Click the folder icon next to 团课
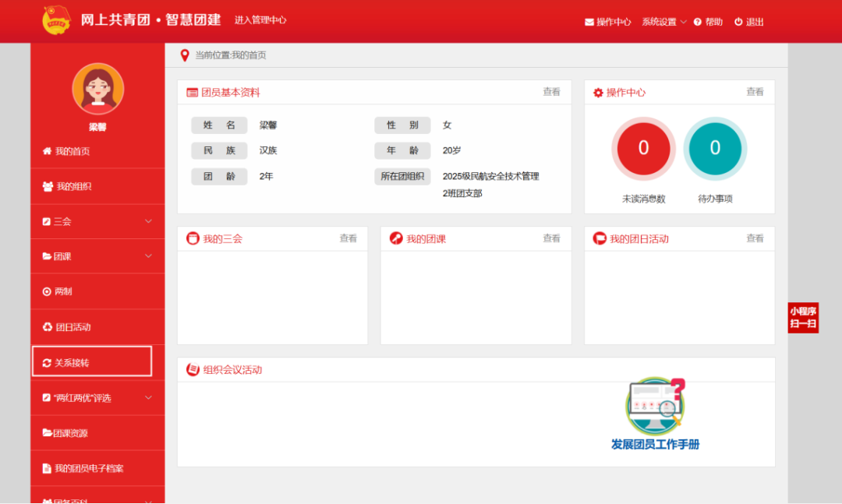This screenshot has height=504, width=842. (47, 256)
